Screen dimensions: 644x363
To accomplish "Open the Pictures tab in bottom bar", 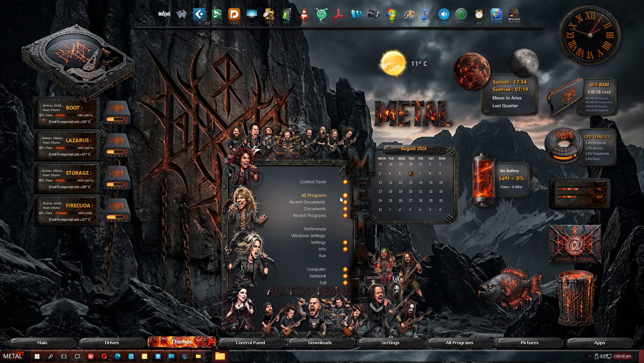I will tap(529, 342).
